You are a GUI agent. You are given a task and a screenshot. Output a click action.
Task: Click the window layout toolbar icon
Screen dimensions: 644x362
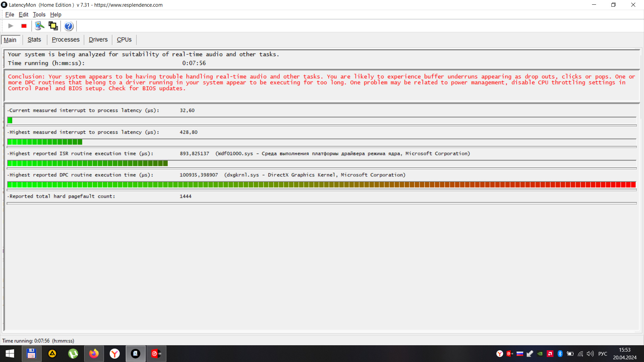point(53,26)
